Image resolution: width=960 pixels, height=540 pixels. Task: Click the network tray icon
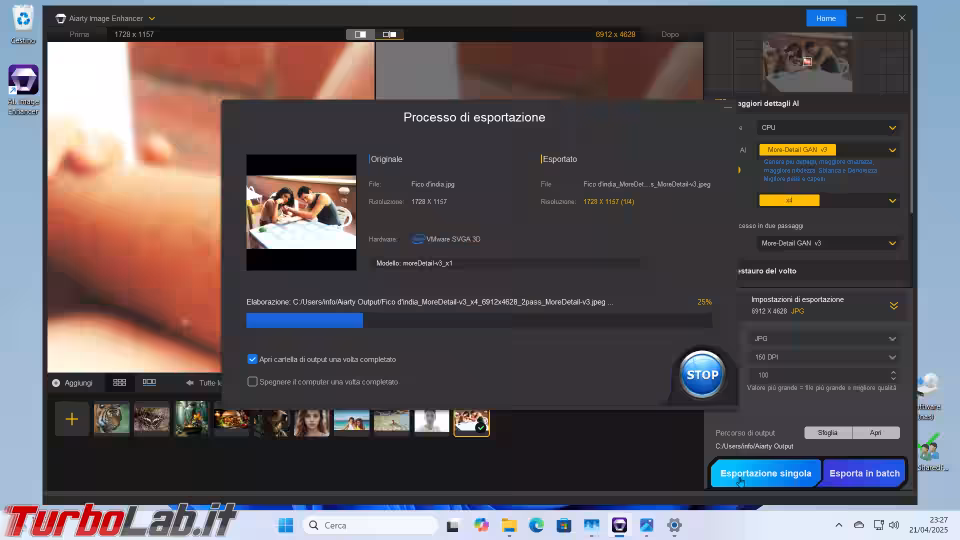(x=879, y=525)
